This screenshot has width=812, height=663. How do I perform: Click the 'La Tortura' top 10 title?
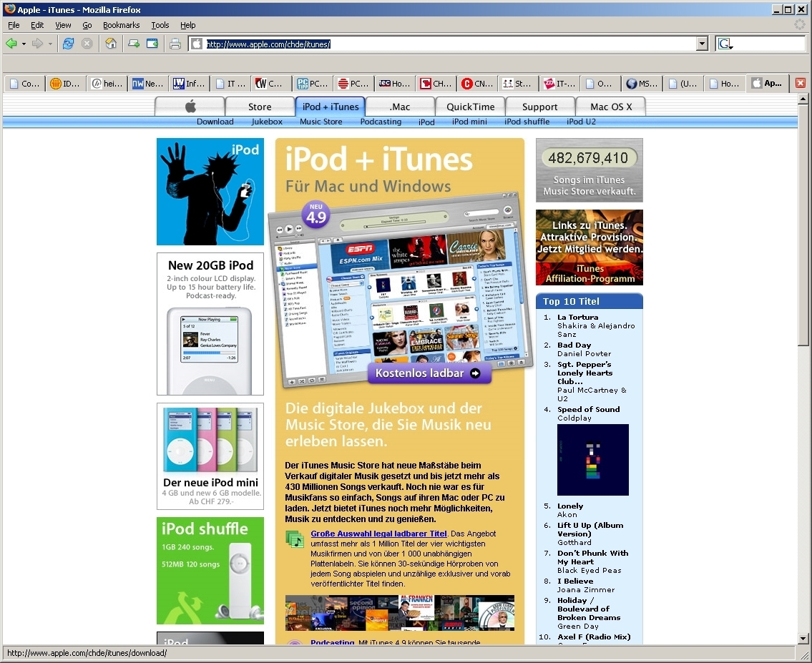pyautogui.click(x=577, y=318)
